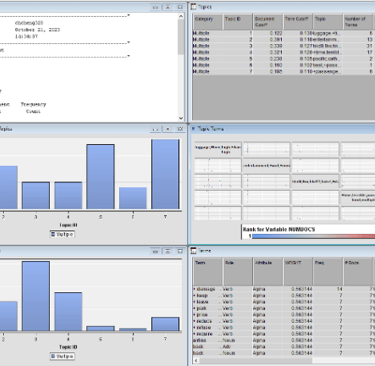Viewport: 375px width, 366px height.
Task: Expand the 'price' term row
Action: (194, 315)
